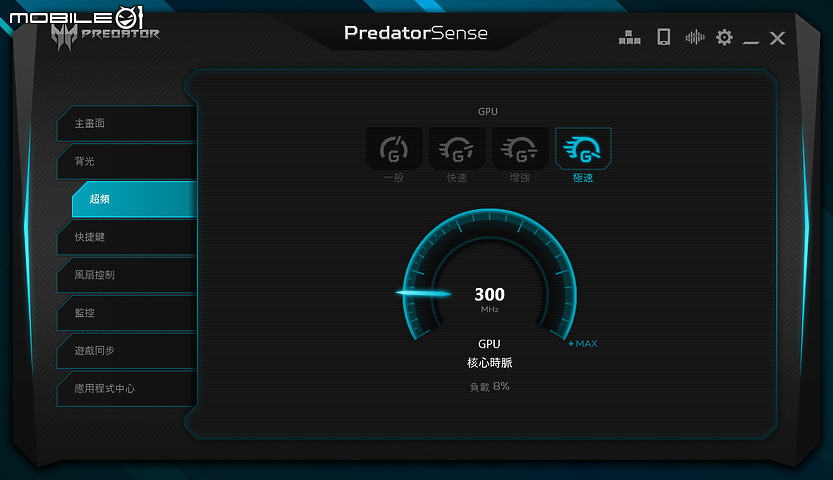Viewport: 833px width, 480px height.
Task: Open the 背光 (Backlight) tab
Action: pos(127,161)
